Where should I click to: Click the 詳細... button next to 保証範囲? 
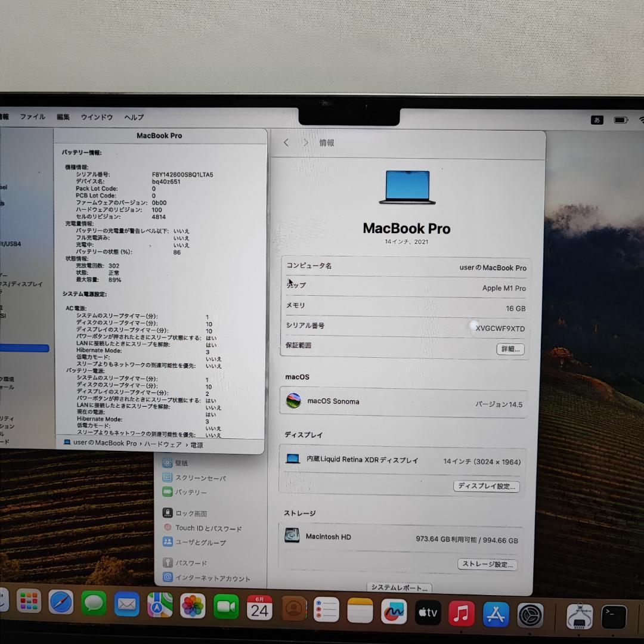pyautogui.click(x=510, y=349)
